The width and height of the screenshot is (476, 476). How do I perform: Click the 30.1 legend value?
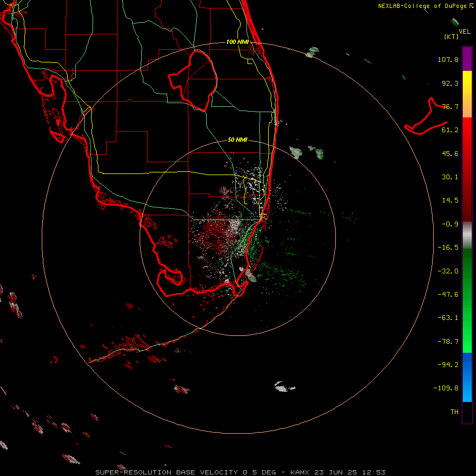[x=450, y=177]
